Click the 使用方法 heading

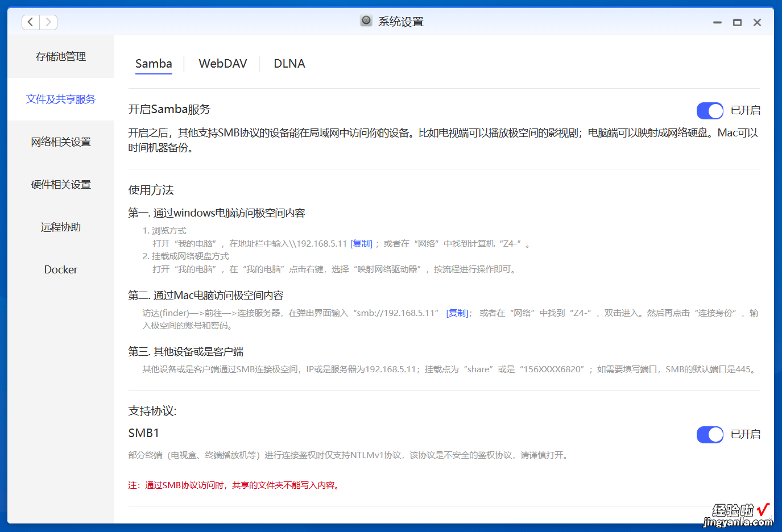[151, 190]
